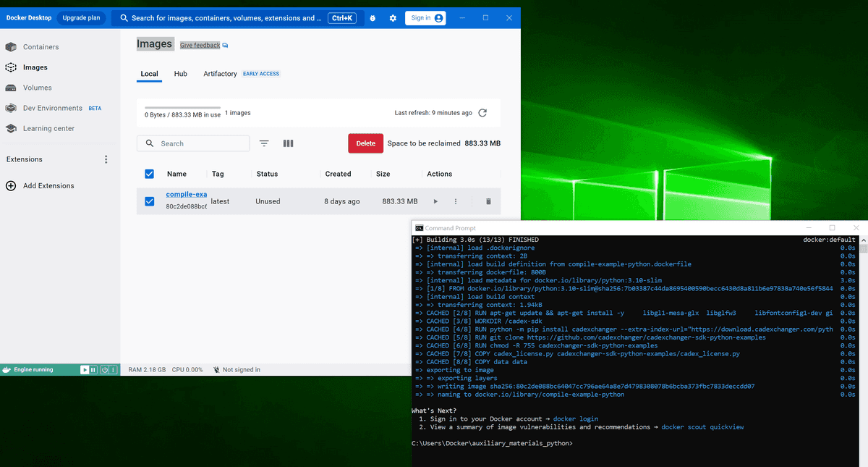The height and width of the screenshot is (467, 868).
Task: Click the Docker Desktop title logo text
Action: [29, 18]
